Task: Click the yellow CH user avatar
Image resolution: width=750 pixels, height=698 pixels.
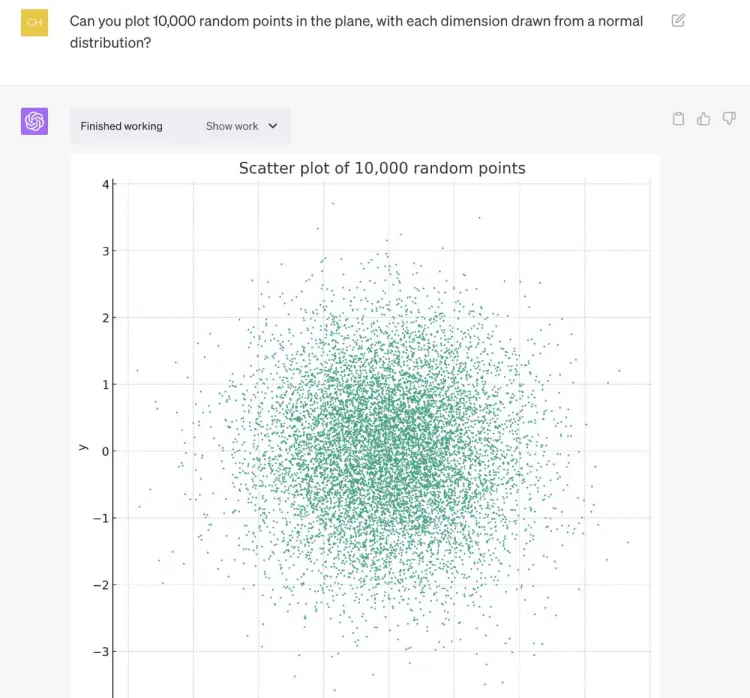Action: [34, 22]
